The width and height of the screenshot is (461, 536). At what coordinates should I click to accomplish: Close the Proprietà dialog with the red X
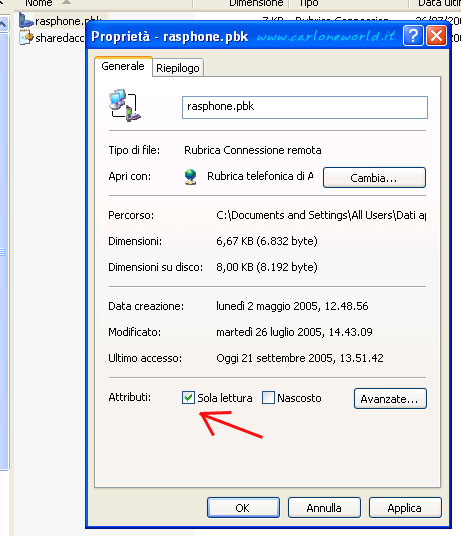tap(436, 36)
